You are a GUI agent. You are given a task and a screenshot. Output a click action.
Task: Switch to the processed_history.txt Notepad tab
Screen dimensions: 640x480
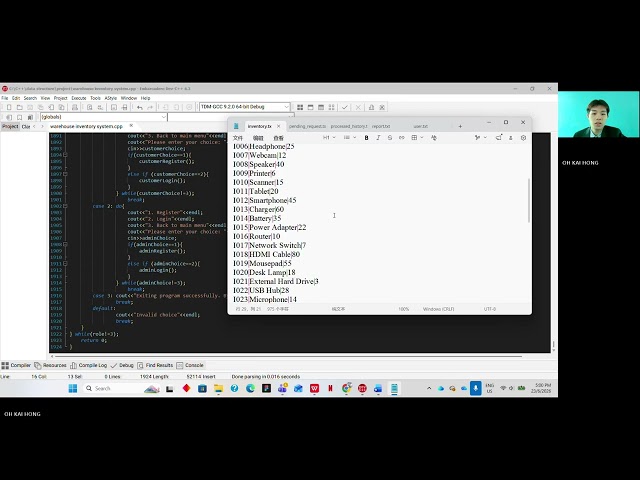tap(349, 127)
